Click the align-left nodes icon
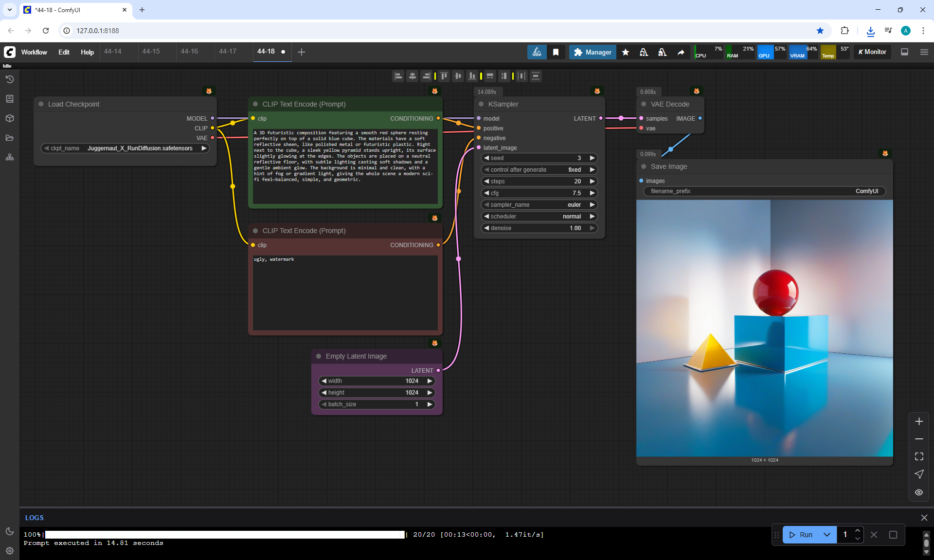The height and width of the screenshot is (560, 934). pyautogui.click(x=398, y=76)
